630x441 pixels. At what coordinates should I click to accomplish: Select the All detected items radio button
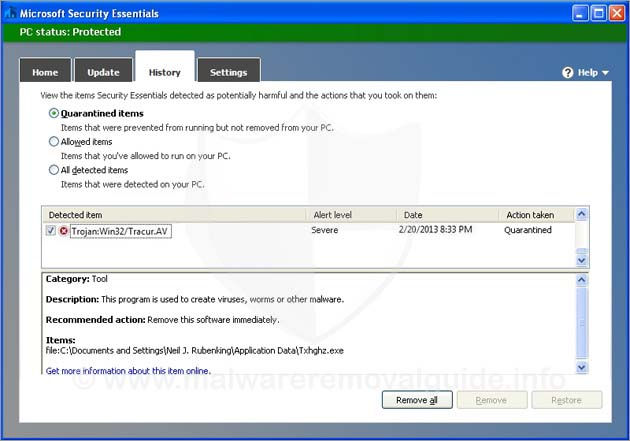coord(53,170)
